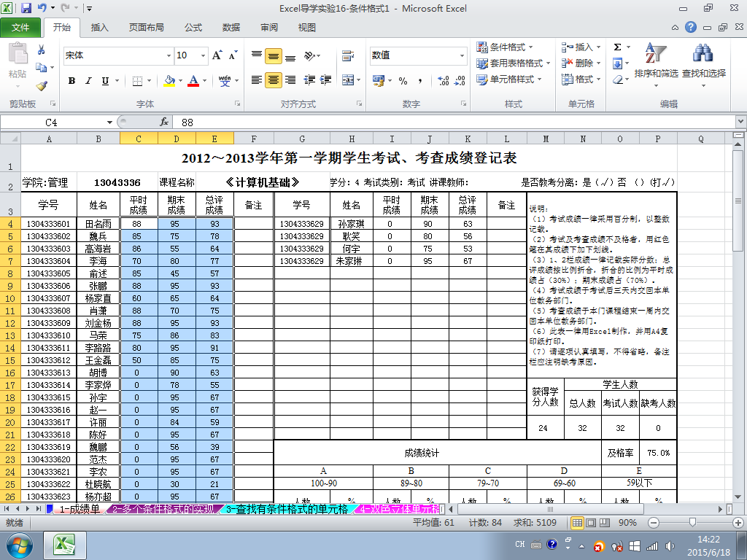Click the Wrap Text icon
Screen dimensions: 747x560
coord(348,55)
